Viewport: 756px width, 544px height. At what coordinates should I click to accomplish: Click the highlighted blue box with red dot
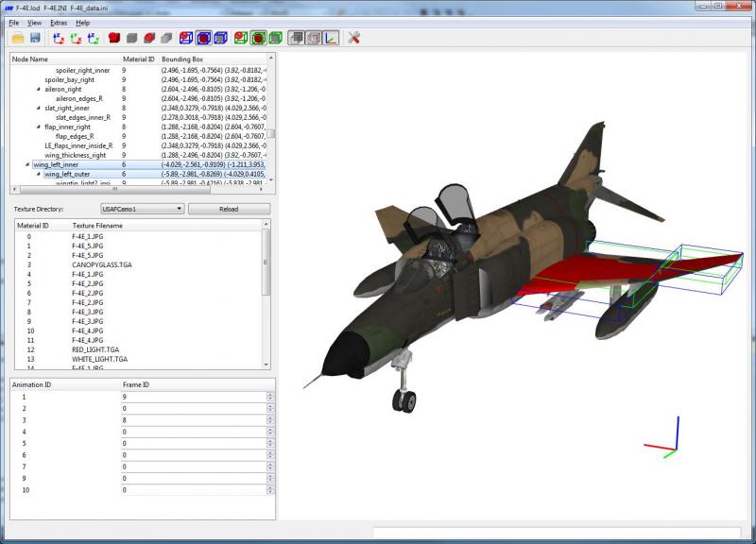(203, 38)
